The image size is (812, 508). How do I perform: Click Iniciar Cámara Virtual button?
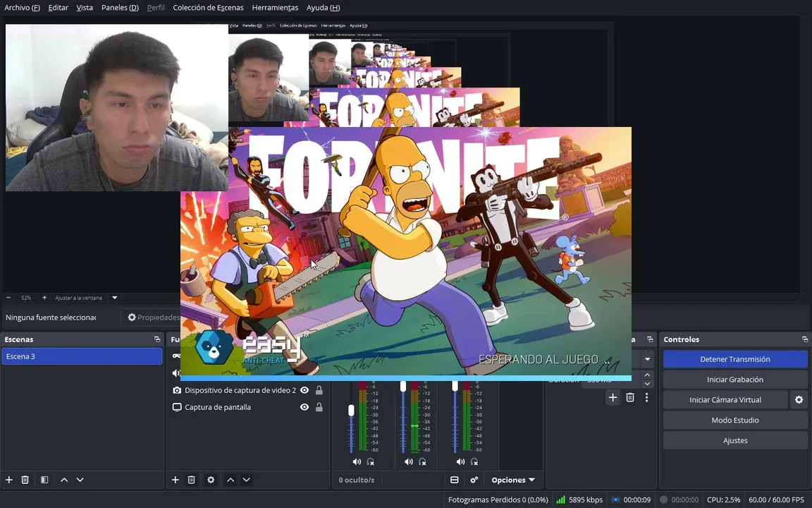tap(725, 399)
